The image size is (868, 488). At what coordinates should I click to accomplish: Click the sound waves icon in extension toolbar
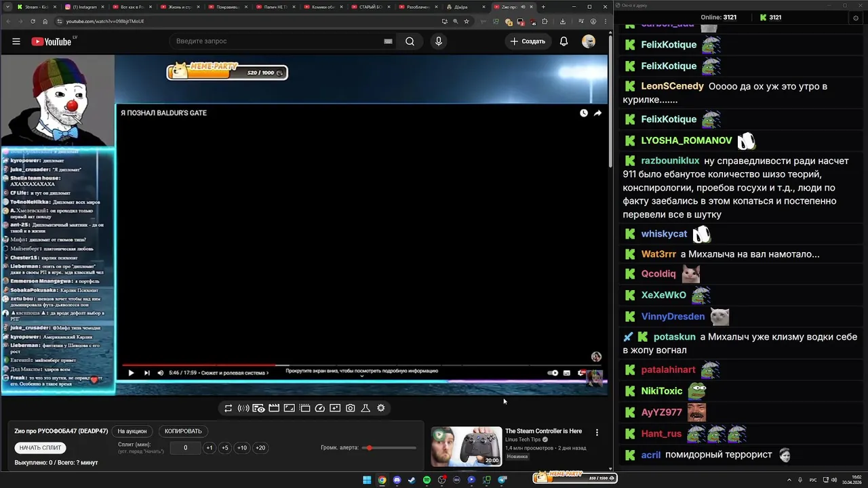[243, 408]
